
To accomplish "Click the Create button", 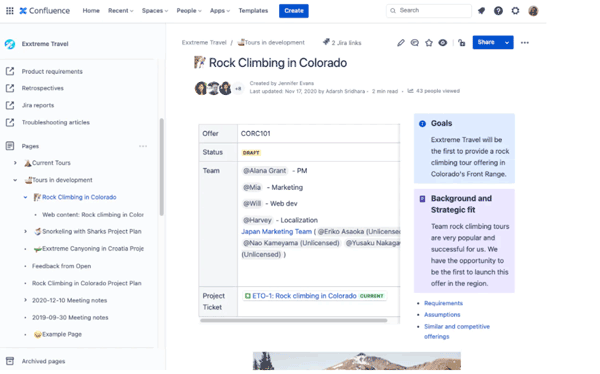I will click(294, 11).
